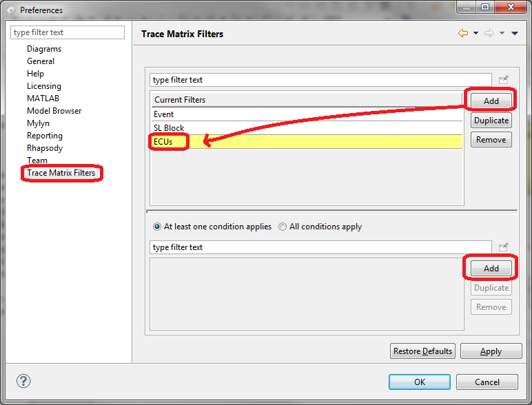
Task: Select All conditions apply radio
Action: (283, 227)
